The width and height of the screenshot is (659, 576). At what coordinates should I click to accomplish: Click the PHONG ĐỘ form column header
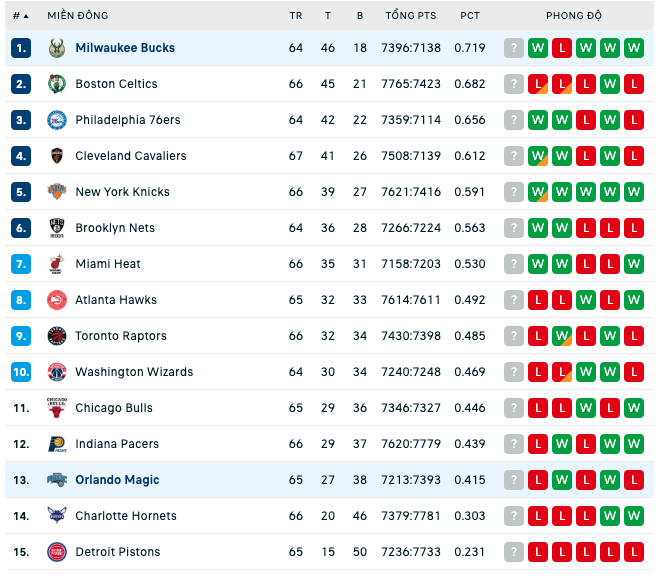[574, 16]
